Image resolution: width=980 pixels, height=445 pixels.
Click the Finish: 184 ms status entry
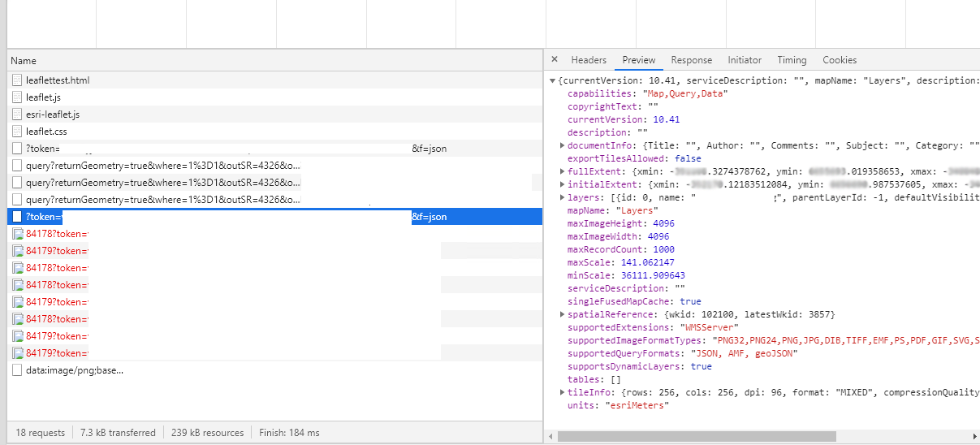tap(289, 433)
